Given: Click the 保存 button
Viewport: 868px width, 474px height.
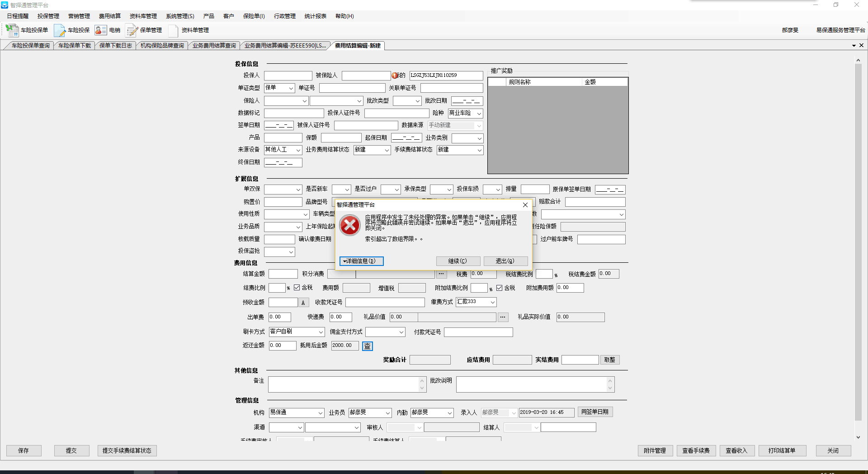Looking at the screenshot, I should 24,450.
